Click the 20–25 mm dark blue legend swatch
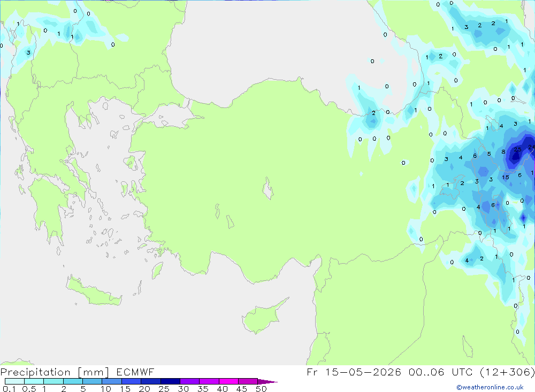The width and height of the screenshot is (535, 392). coord(151,381)
